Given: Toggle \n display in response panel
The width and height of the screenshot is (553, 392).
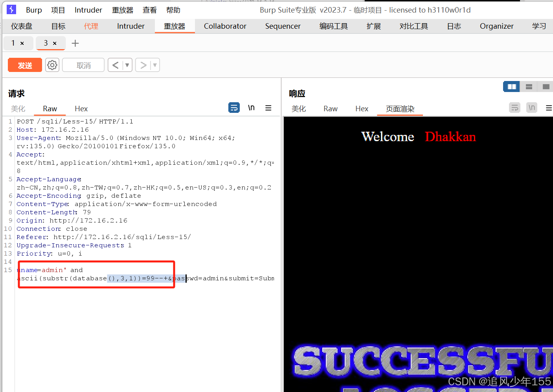Looking at the screenshot, I should point(532,108).
